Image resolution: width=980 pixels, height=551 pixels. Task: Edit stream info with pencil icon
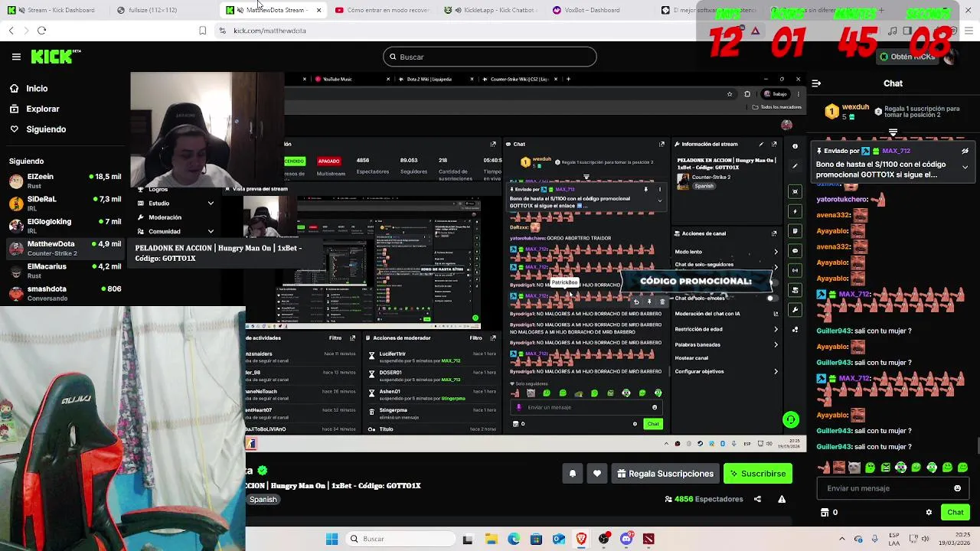[761, 144]
